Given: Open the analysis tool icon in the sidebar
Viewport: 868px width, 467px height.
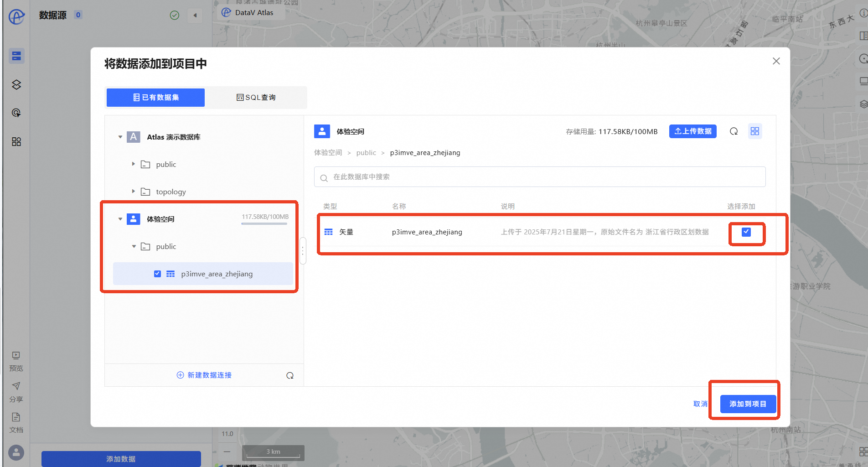Looking at the screenshot, I should (16, 113).
